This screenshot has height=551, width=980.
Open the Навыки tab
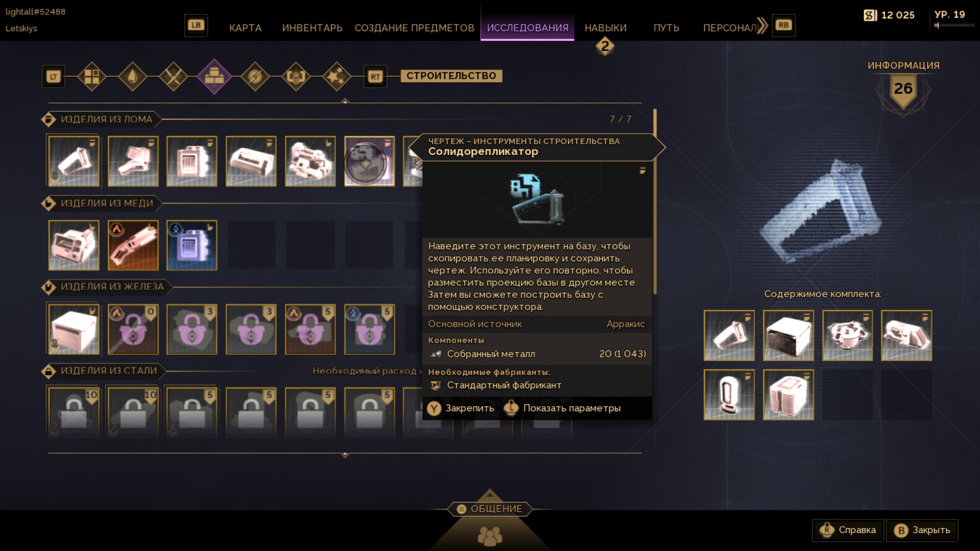(x=605, y=28)
